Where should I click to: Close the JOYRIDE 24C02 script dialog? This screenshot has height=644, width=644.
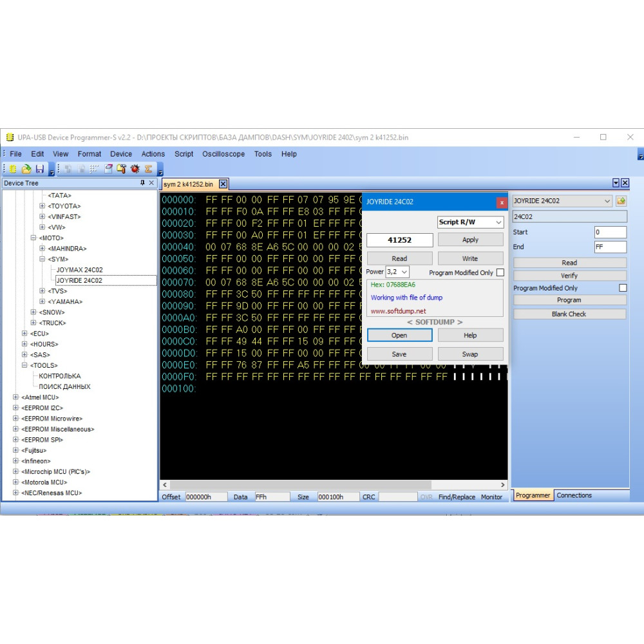pos(502,202)
